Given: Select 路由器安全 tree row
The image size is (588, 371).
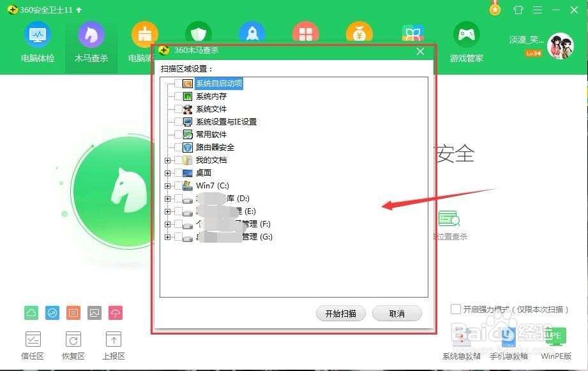Looking at the screenshot, I should tap(215, 147).
